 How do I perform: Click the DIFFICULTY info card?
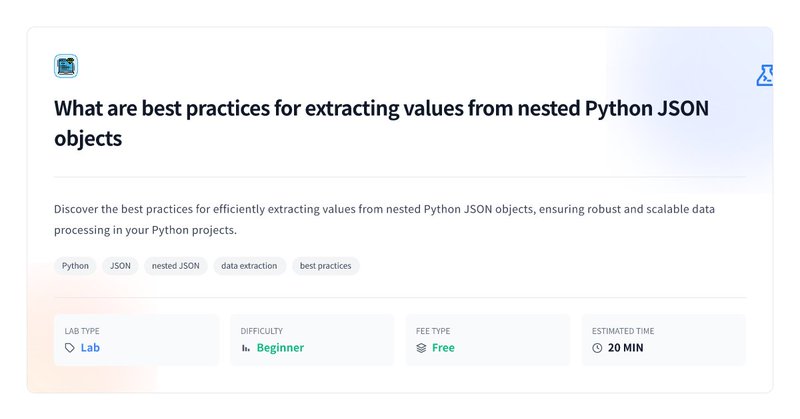tap(312, 340)
